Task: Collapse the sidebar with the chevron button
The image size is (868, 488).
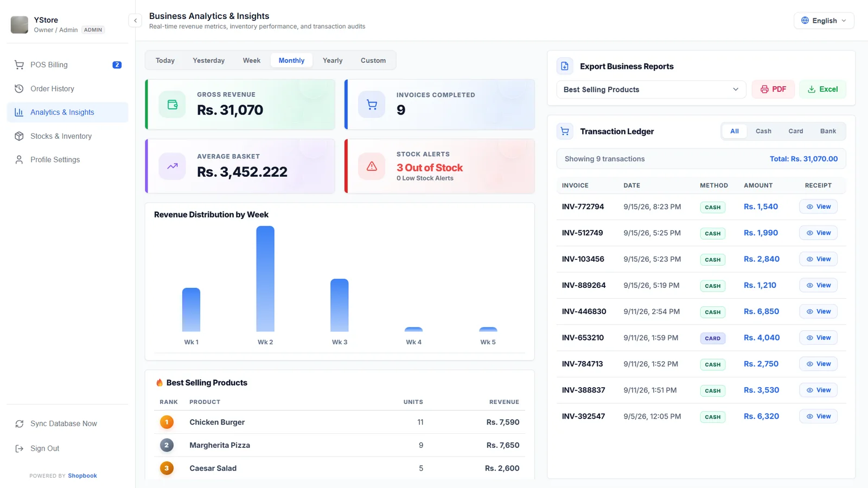Action: 135,21
